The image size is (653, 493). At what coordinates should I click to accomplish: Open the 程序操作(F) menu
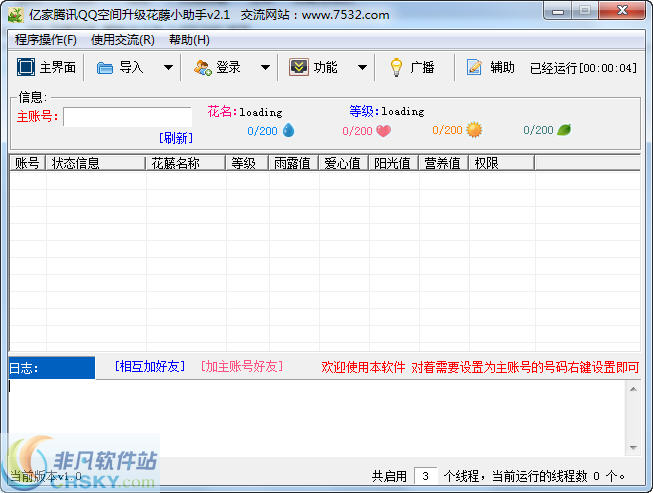pos(46,40)
